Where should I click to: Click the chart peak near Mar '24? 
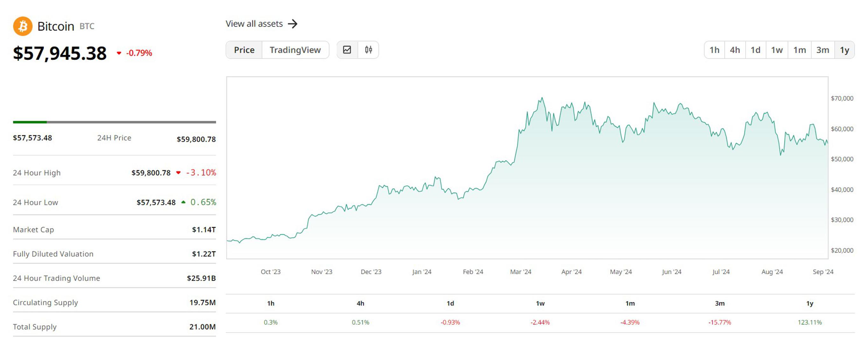coord(542,98)
